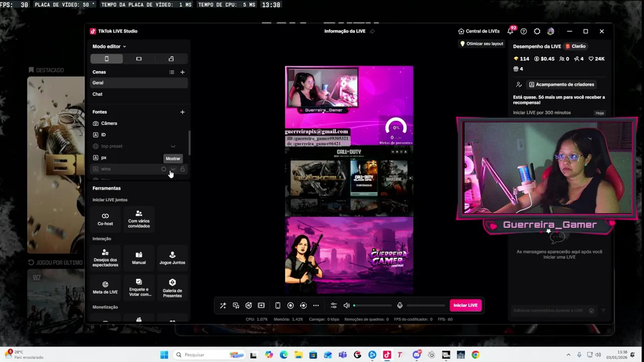Viewport: 644px width, 362px height.
Task: Open Enquete e Votar tool
Action: [x=139, y=288]
